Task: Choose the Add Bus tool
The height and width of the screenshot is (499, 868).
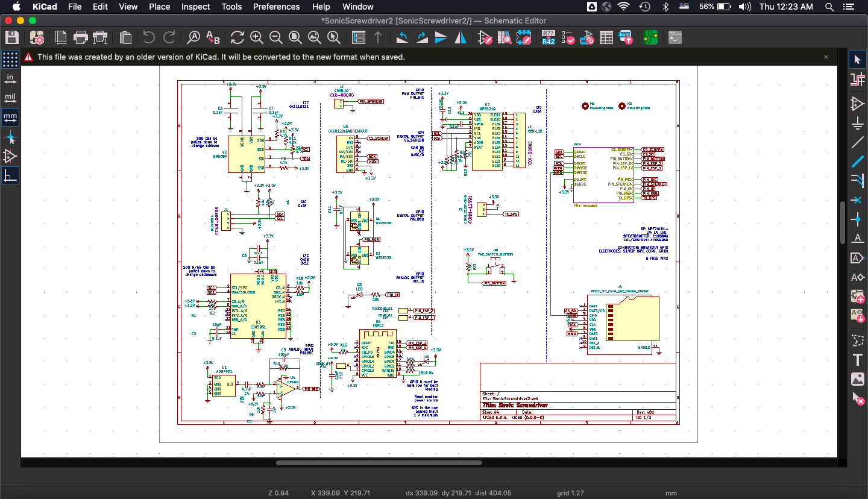Action: click(x=857, y=162)
